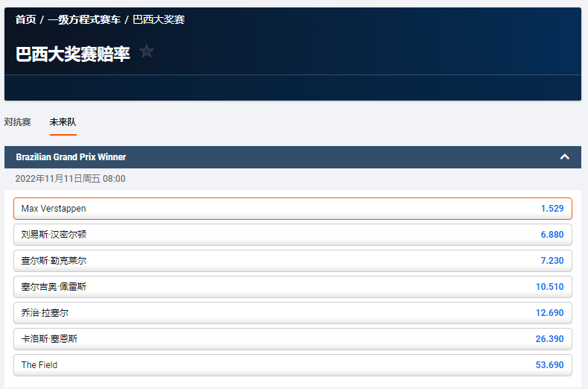Go to 一级方程式赛车 breadcrumb link
The image size is (588, 389).
tap(84, 19)
